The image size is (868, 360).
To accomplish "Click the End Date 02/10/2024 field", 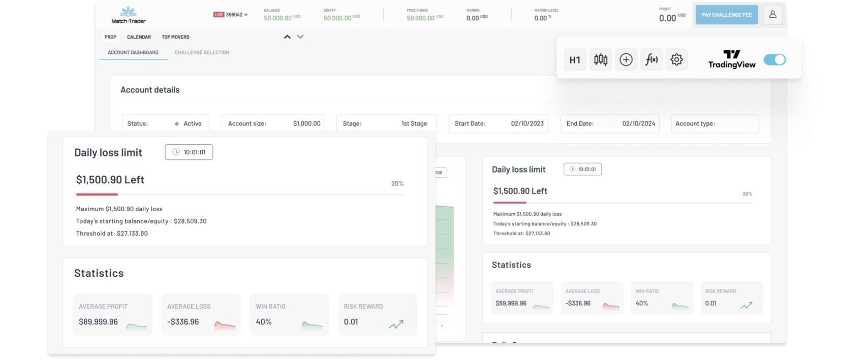I will click(x=610, y=123).
